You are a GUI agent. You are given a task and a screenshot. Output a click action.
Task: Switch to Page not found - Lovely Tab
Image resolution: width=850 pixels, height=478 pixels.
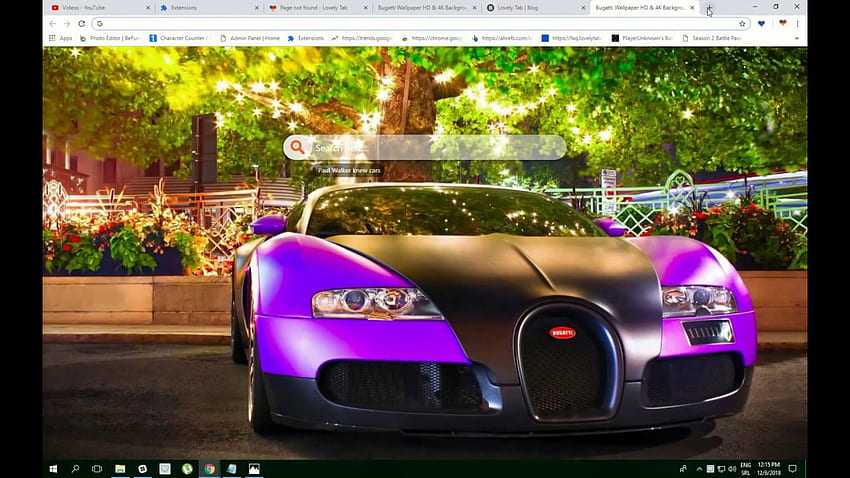pos(318,8)
